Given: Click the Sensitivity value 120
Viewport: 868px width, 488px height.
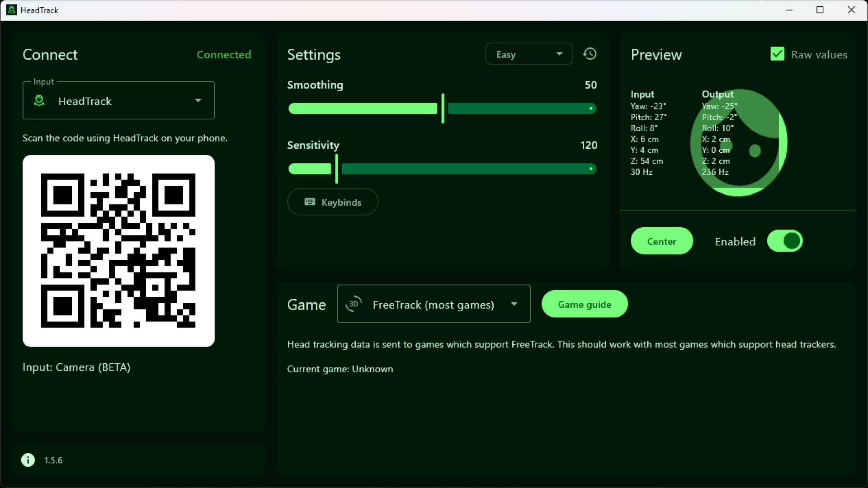Looking at the screenshot, I should pyautogui.click(x=589, y=145).
